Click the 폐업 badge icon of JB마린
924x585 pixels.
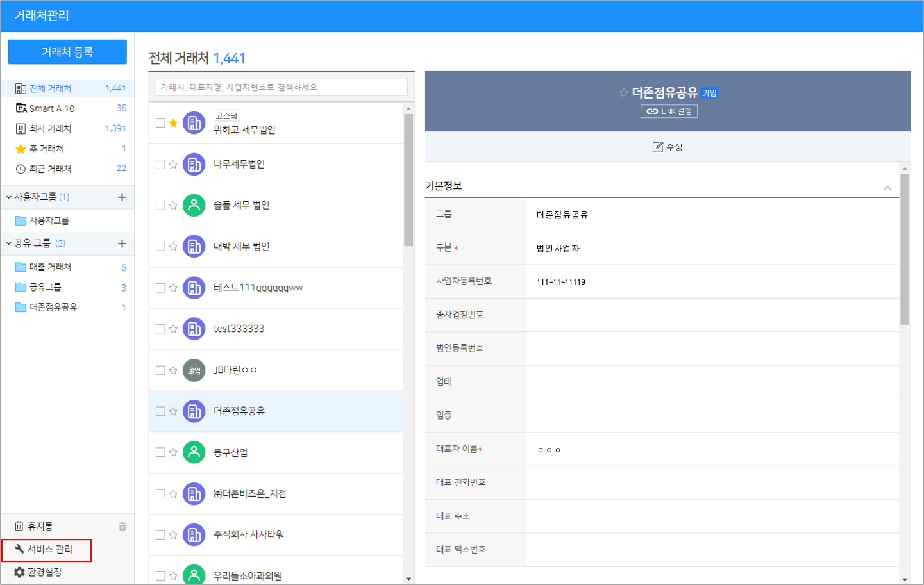tap(194, 370)
